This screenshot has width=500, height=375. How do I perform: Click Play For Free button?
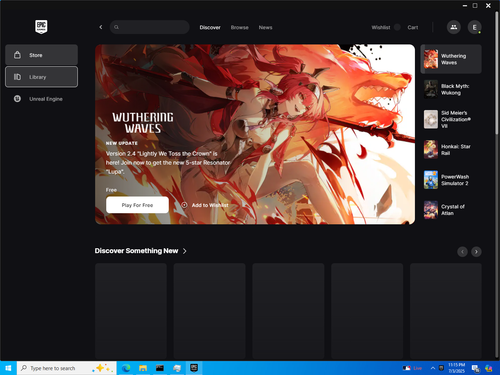tap(137, 205)
